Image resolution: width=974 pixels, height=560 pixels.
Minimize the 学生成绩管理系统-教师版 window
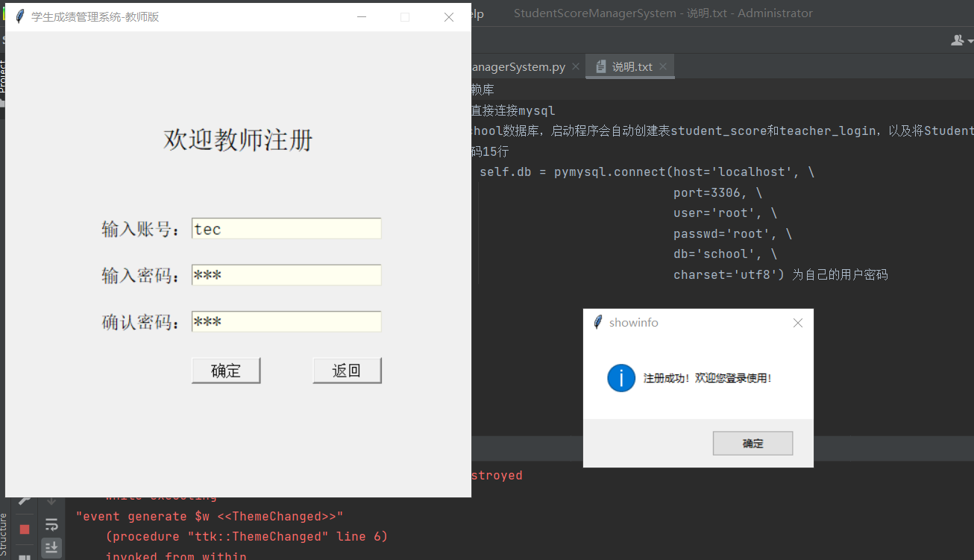click(362, 17)
